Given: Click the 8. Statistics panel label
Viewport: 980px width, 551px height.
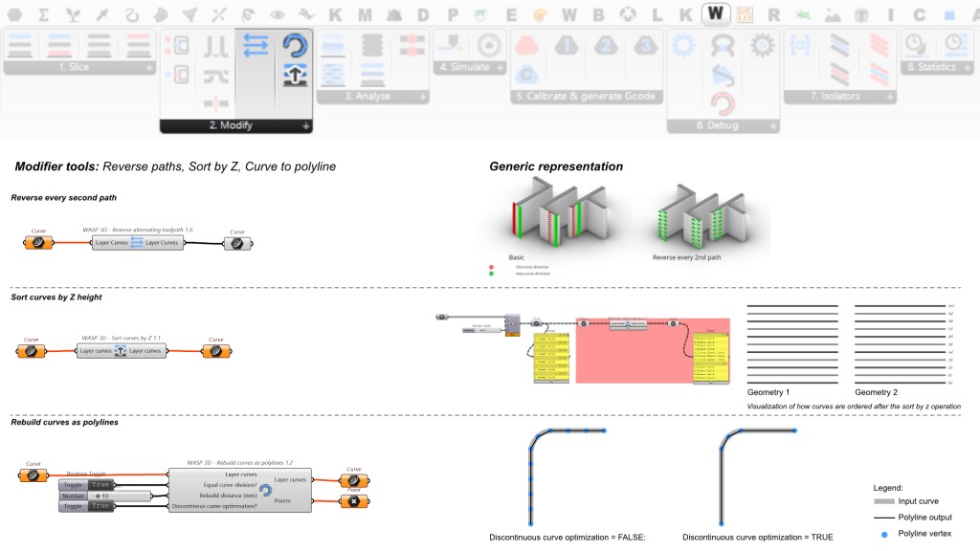Looking at the screenshot, I should tap(931, 67).
